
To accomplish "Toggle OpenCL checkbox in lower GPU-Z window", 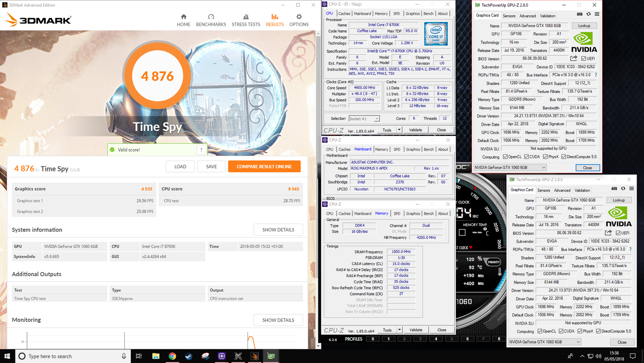I will click(540, 331).
